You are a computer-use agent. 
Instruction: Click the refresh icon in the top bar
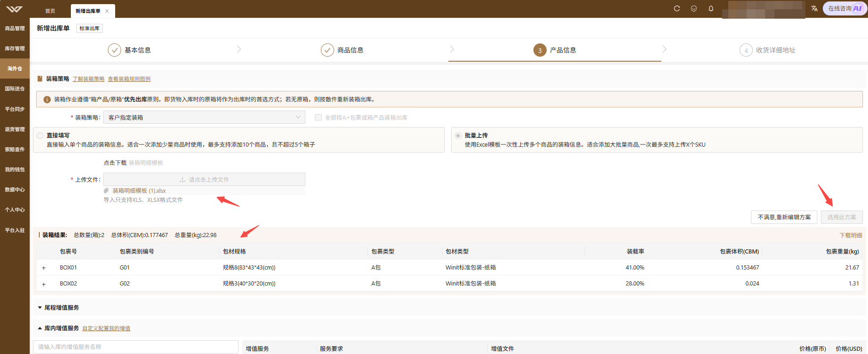677,9
